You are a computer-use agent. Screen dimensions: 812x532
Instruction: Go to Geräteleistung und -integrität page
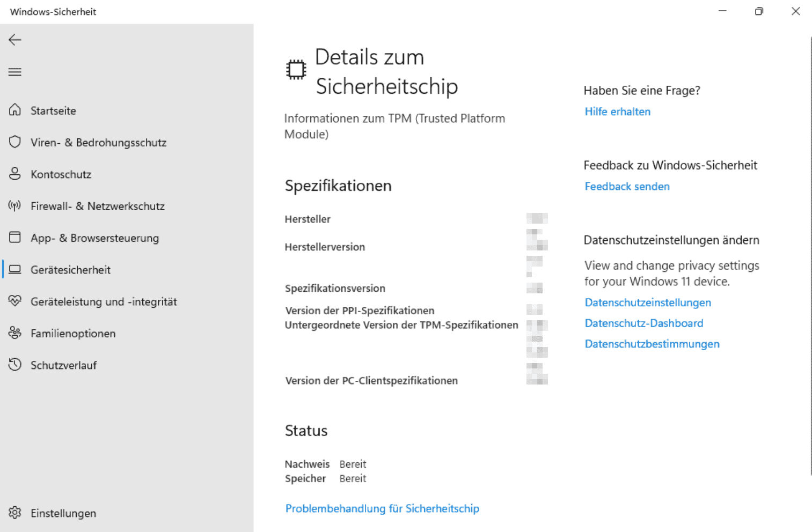pyautogui.click(x=104, y=301)
